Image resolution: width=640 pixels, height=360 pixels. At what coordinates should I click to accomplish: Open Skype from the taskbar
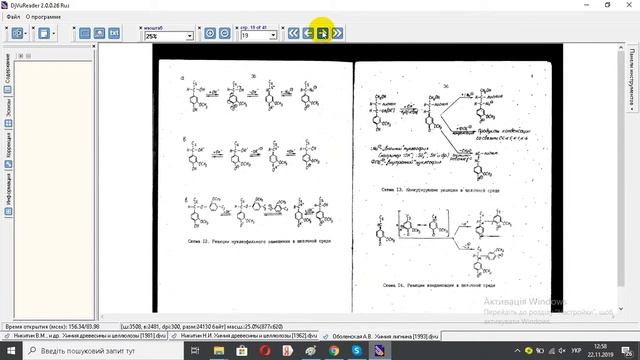(x=357, y=351)
